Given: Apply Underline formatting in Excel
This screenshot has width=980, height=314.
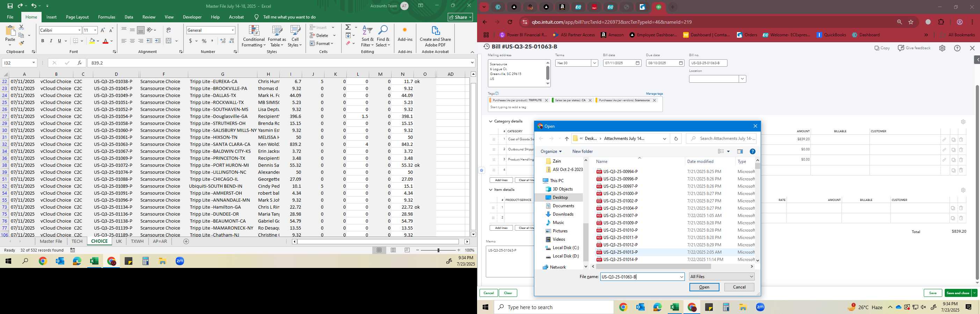Looking at the screenshot, I should coord(59,41).
